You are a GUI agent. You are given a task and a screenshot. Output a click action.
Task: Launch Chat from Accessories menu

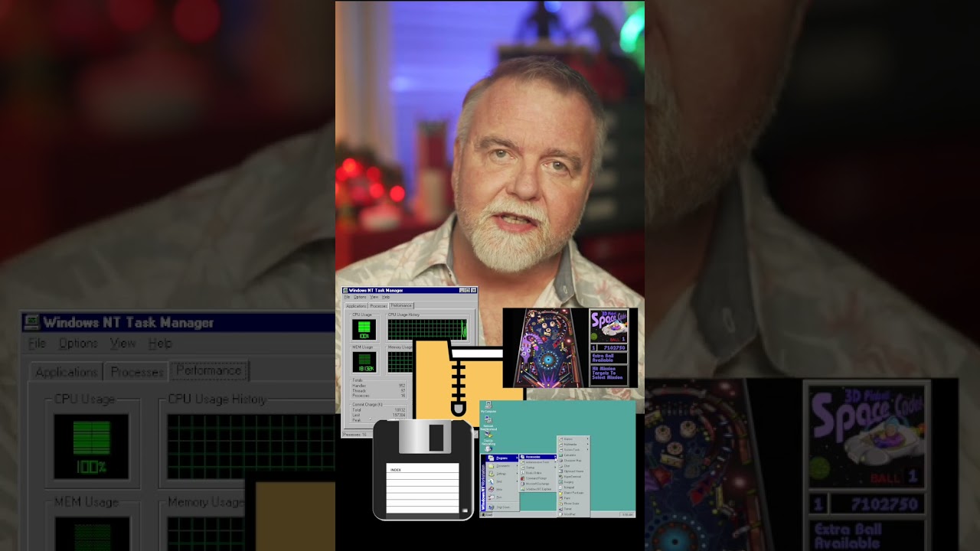(x=573, y=466)
